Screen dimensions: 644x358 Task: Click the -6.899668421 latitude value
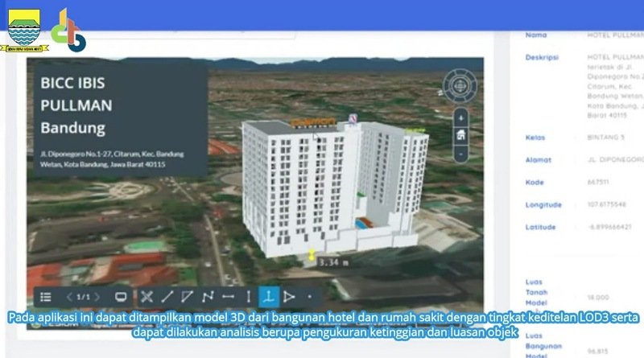click(x=609, y=227)
